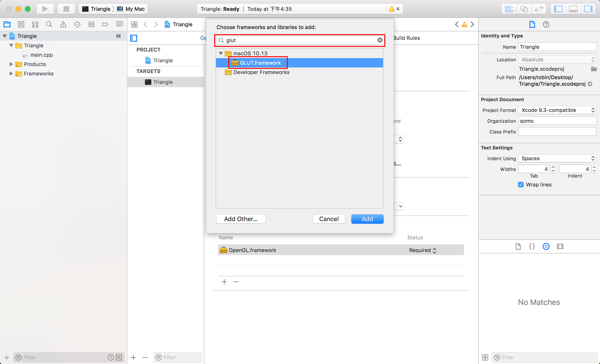The height and width of the screenshot is (364, 600).
Task: Switch to Build Rules tab
Action: (x=407, y=38)
